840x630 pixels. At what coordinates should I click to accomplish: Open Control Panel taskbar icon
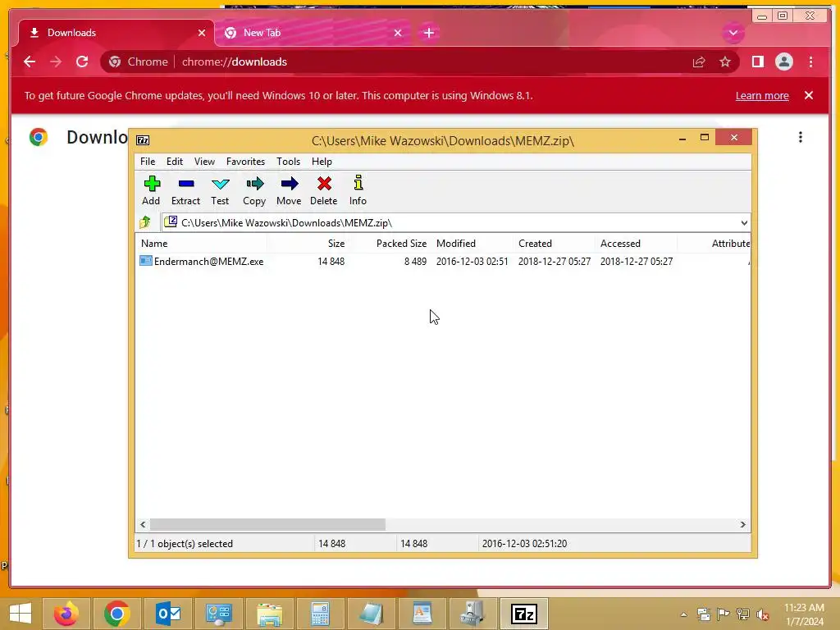[218, 614]
